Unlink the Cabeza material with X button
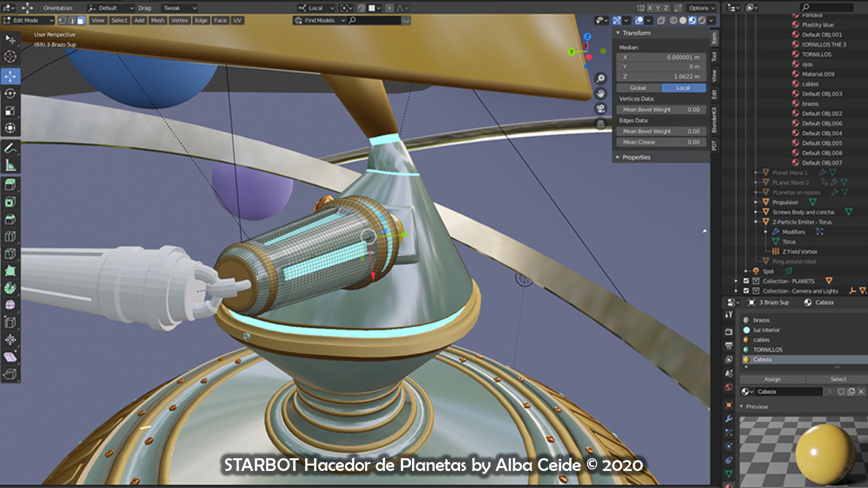This screenshot has width=868, height=488. (861, 391)
